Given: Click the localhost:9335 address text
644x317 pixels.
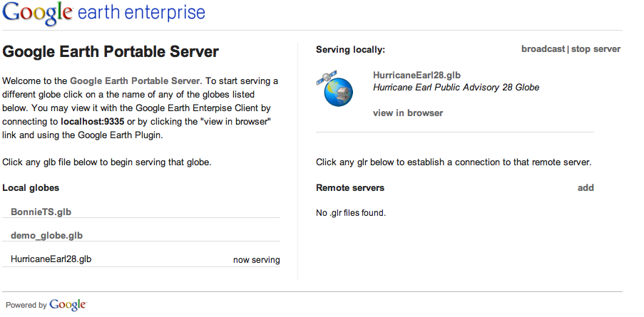Looking at the screenshot, I should (93, 121).
